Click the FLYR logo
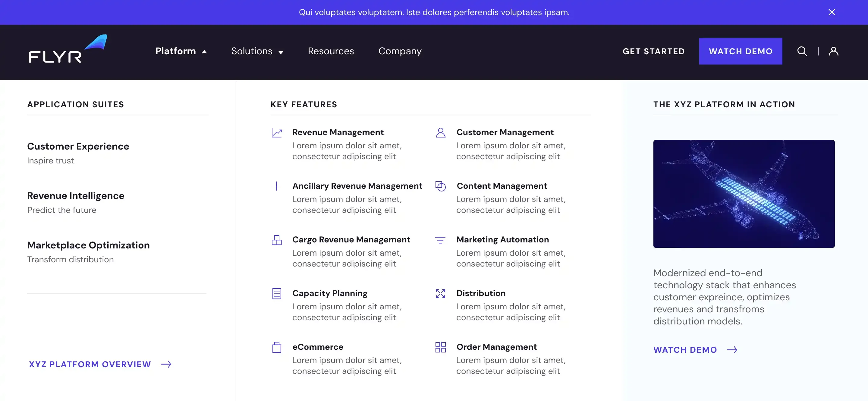The height and width of the screenshot is (401, 868). click(68, 49)
